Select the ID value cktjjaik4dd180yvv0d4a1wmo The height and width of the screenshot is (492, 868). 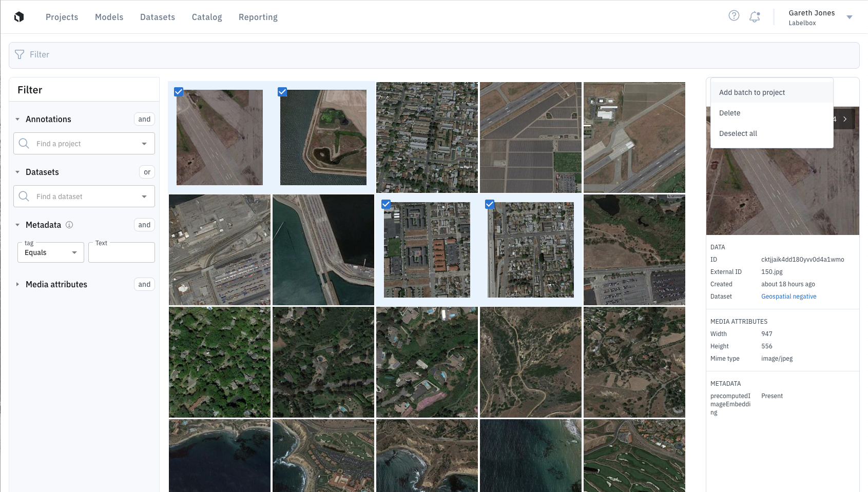pos(802,260)
